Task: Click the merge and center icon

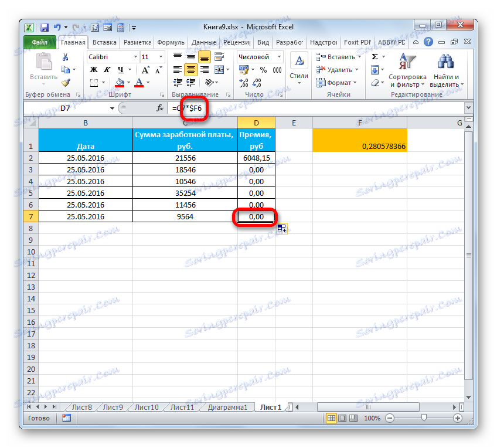Action: pyautogui.click(x=219, y=69)
